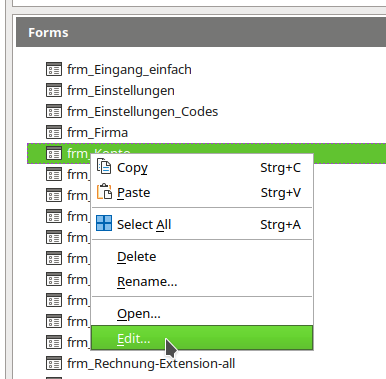386x379 pixels.
Task: Choose Open... from the context menu
Action: click(202, 313)
